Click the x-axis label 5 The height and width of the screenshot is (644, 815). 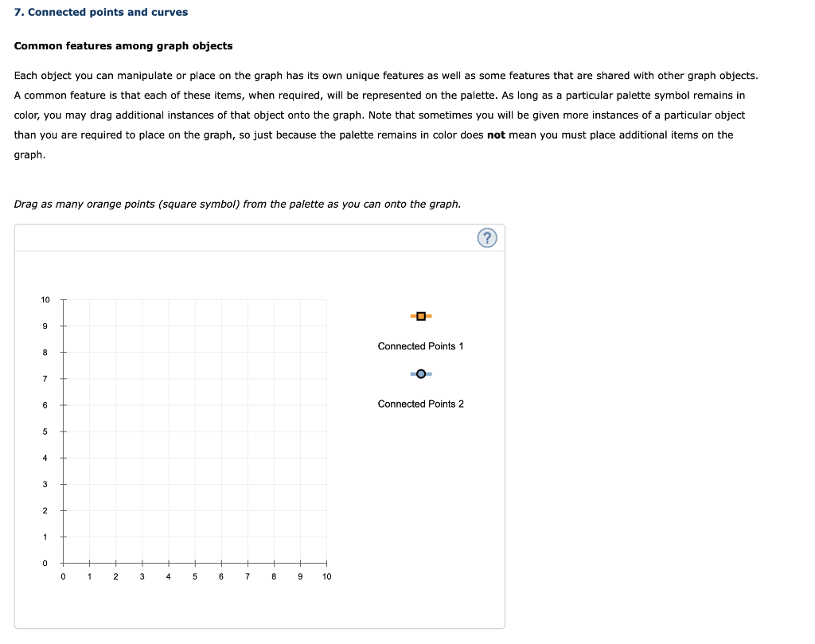tap(195, 576)
